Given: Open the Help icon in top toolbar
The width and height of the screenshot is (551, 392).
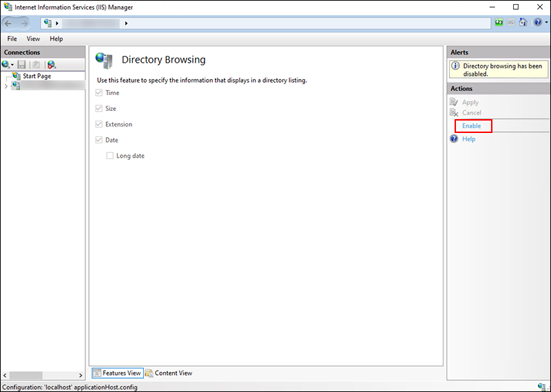Looking at the screenshot, I should [538, 23].
